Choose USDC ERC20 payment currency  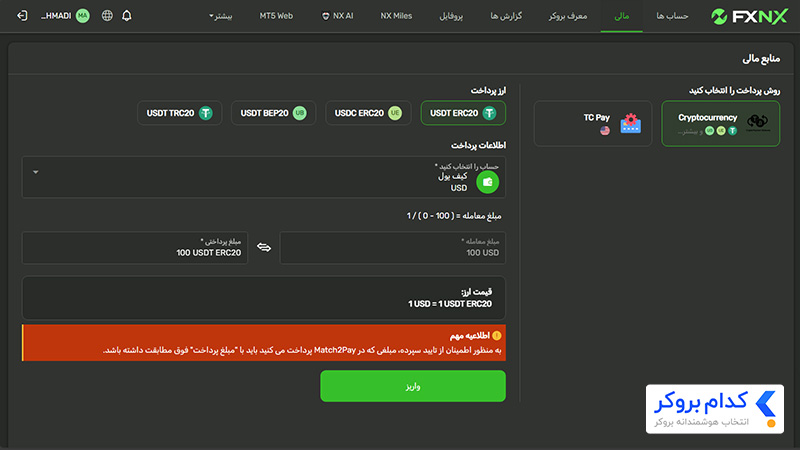point(368,113)
